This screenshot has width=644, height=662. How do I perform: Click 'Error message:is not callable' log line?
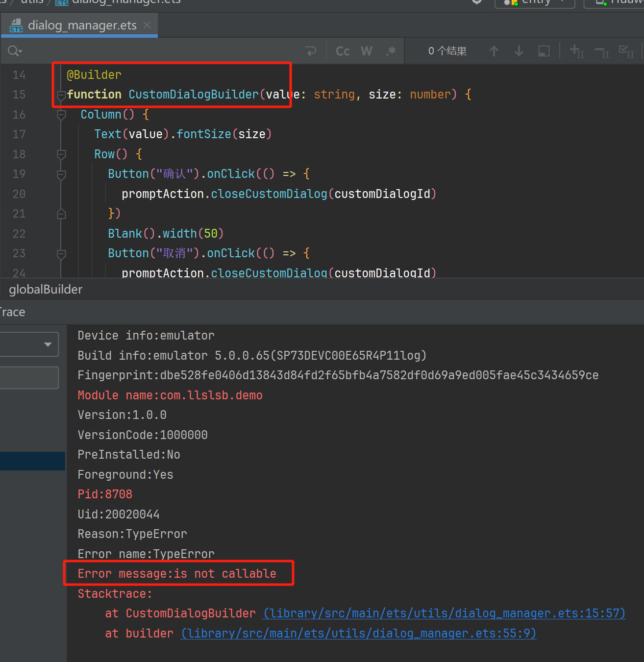177,574
